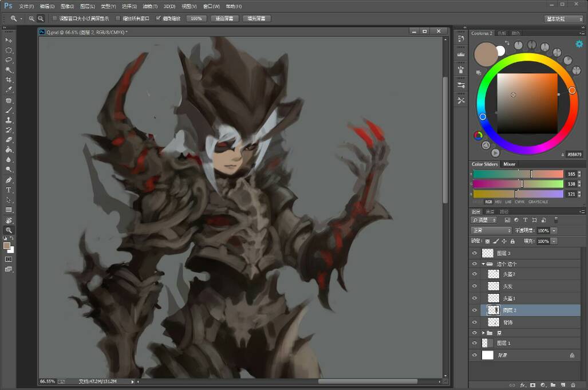The height and width of the screenshot is (390, 588).
Task: Open the layer blend mode dropdown
Action: click(491, 231)
